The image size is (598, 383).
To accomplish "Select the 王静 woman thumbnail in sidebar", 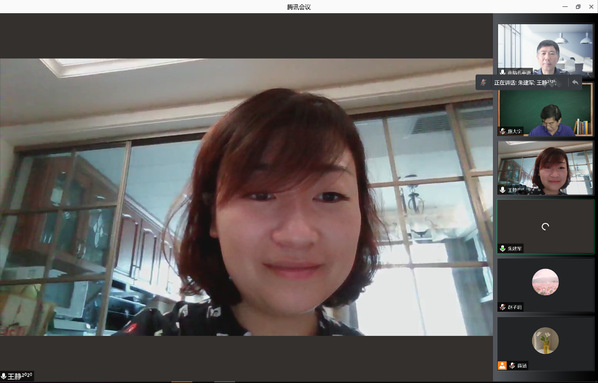I will [545, 168].
